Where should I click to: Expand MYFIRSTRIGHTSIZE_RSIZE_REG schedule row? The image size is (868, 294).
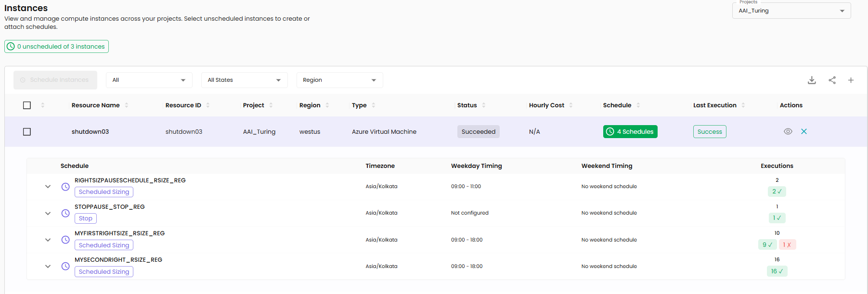(x=48, y=240)
